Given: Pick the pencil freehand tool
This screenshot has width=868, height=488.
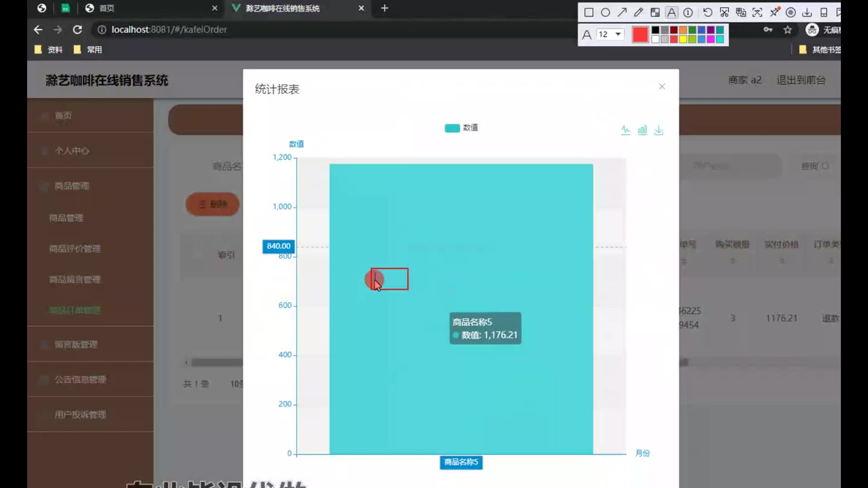Looking at the screenshot, I should (x=638, y=13).
